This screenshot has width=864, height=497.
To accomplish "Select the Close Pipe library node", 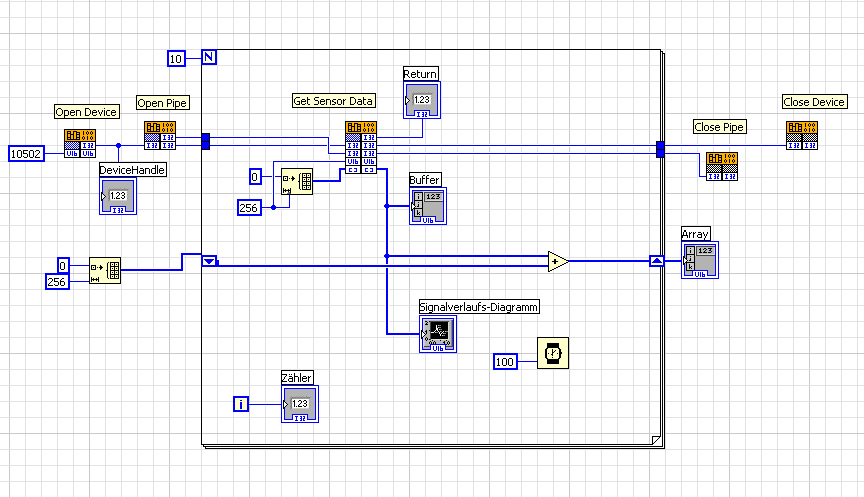I will [x=722, y=166].
